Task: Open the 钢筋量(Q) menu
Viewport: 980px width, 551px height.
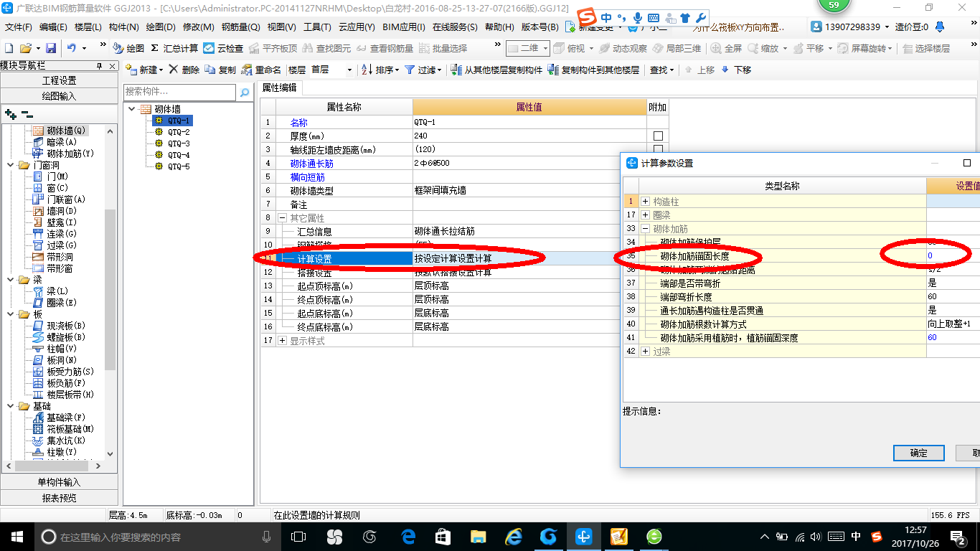Action: pyautogui.click(x=240, y=27)
